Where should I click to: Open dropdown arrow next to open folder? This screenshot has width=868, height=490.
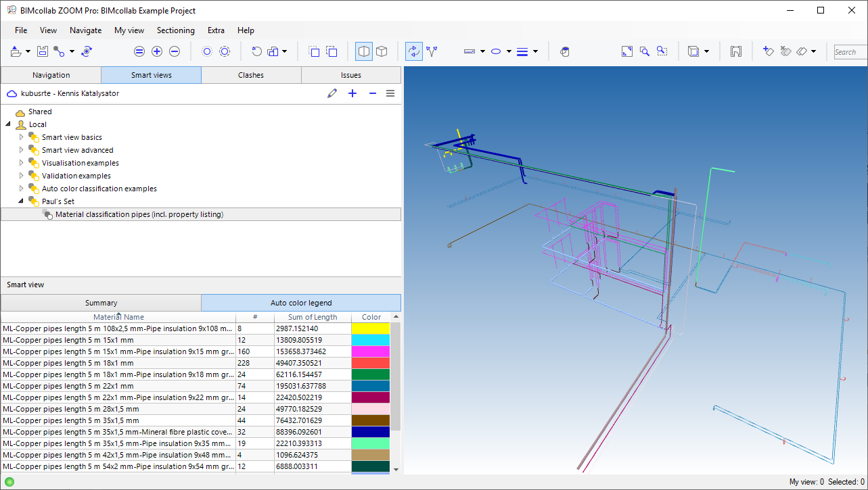coord(29,51)
